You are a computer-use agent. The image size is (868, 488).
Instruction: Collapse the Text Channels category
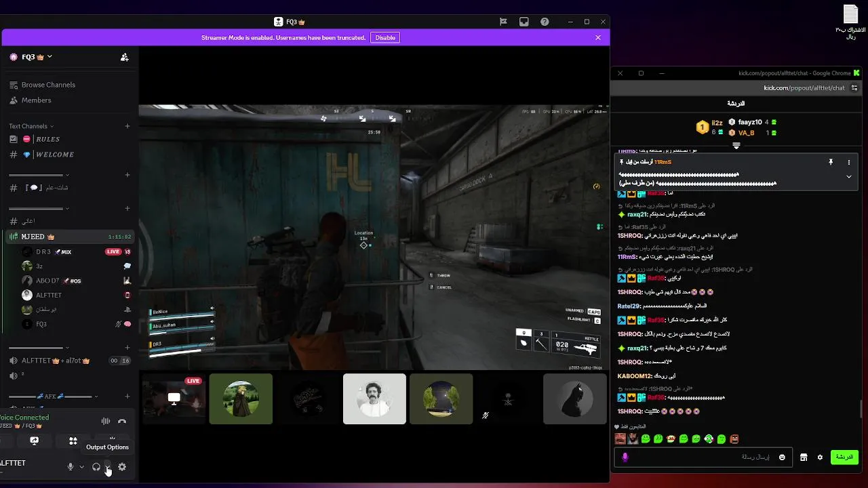[31, 126]
